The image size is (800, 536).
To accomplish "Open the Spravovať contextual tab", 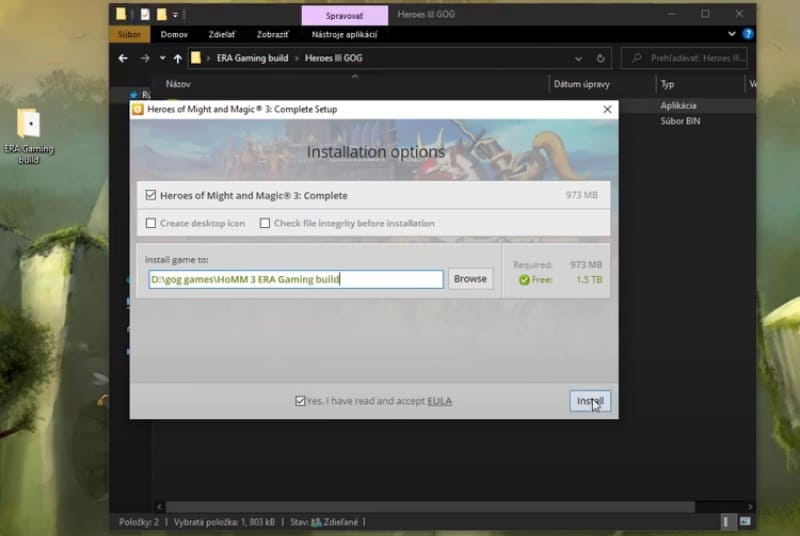I will (344, 16).
